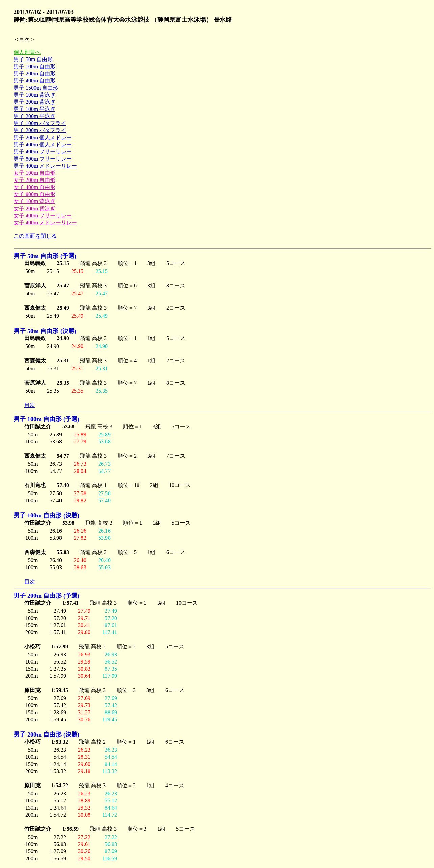Click 順位＝18 for 石川竜也
Image resolution: width=434 pixels, height=868 pixels.
point(128,485)
